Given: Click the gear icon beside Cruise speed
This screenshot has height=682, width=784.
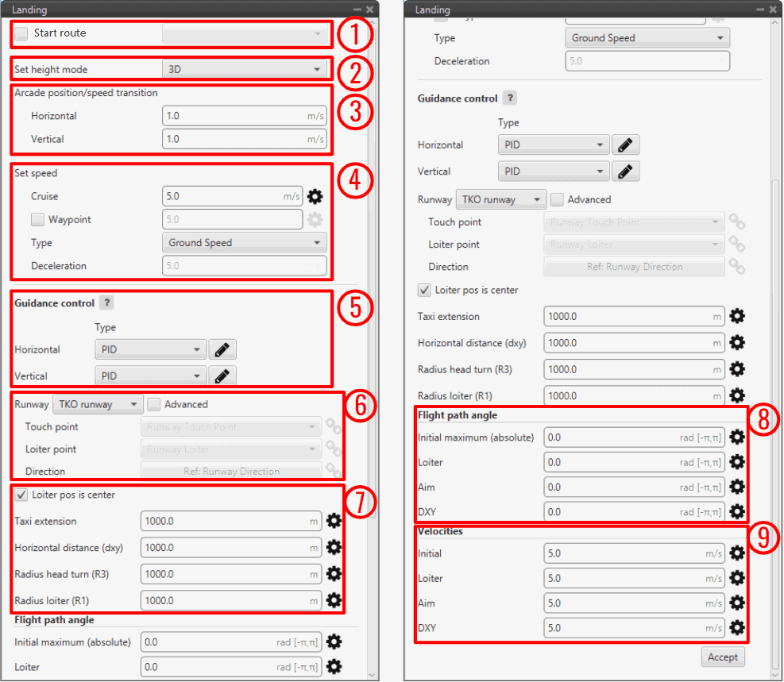Looking at the screenshot, I should click(x=315, y=196).
